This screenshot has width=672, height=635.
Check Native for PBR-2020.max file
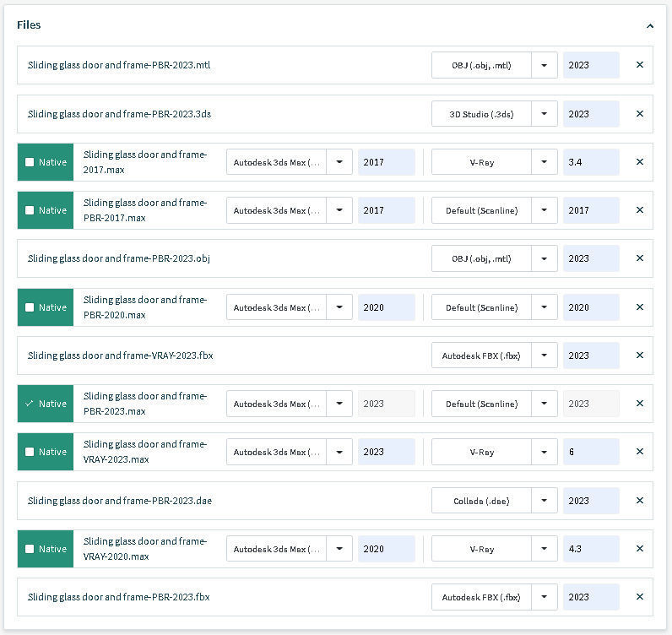30,307
